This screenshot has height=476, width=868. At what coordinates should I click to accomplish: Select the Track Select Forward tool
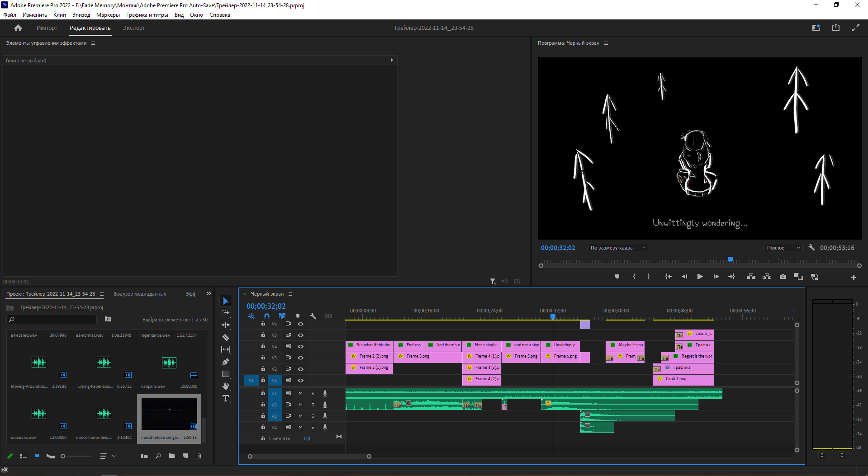tap(226, 313)
